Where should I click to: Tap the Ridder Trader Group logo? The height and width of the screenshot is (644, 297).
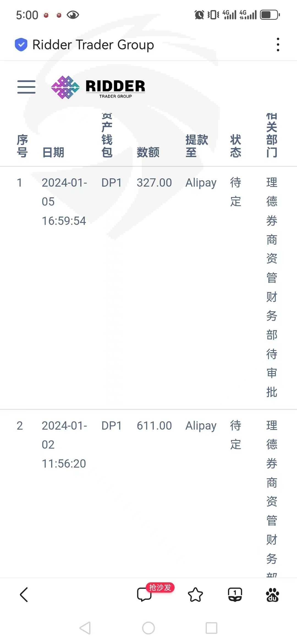(98, 87)
